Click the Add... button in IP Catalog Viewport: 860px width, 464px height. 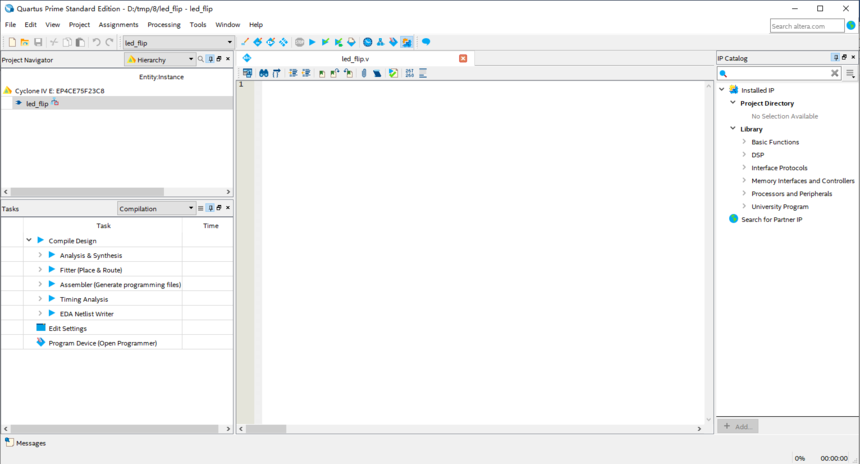(x=738, y=426)
